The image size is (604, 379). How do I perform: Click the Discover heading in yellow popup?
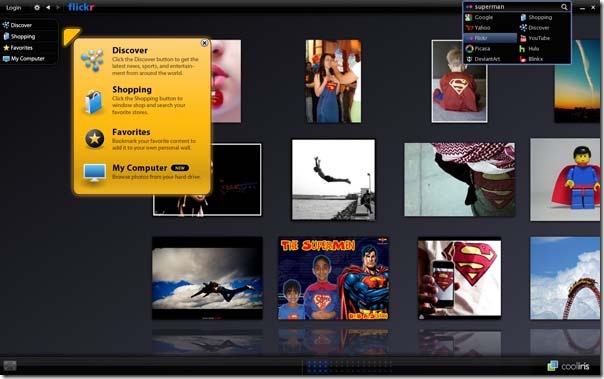pos(130,50)
